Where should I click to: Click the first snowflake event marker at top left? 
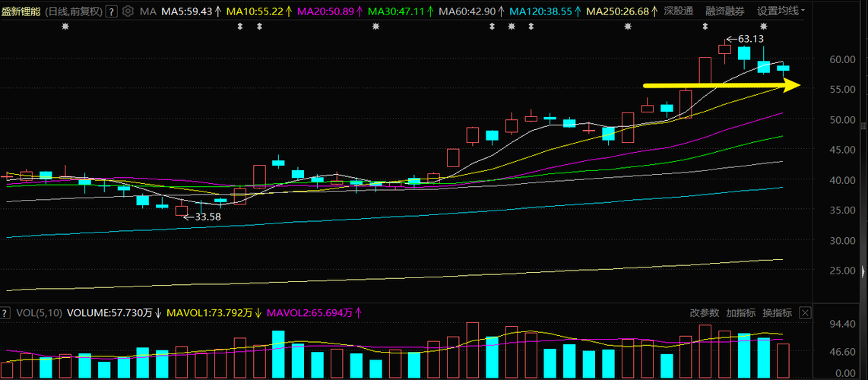(65, 27)
